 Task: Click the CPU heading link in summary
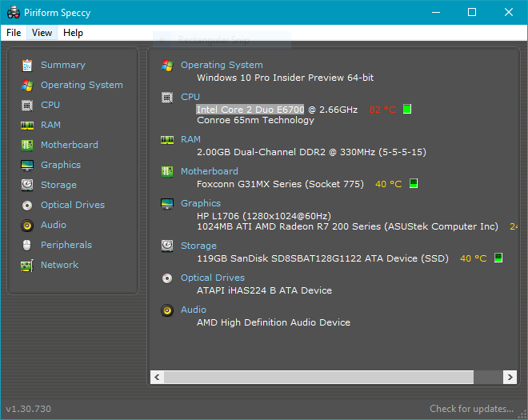(x=190, y=97)
